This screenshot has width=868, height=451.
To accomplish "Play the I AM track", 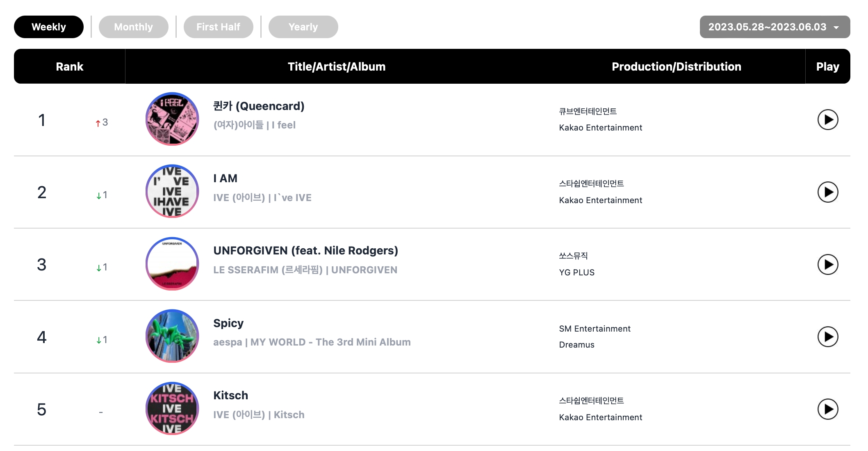I will pos(827,192).
